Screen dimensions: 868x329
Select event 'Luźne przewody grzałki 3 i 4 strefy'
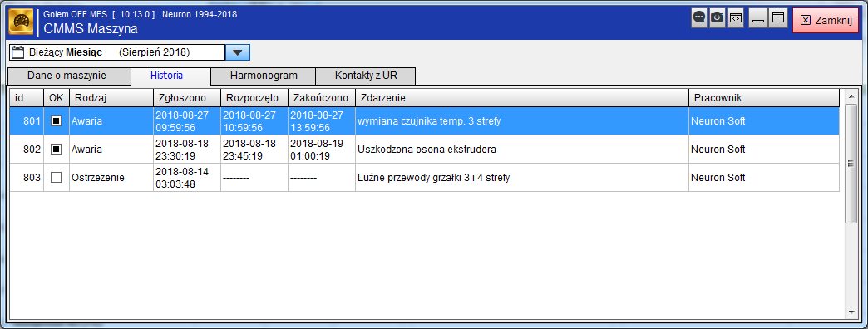(522, 178)
